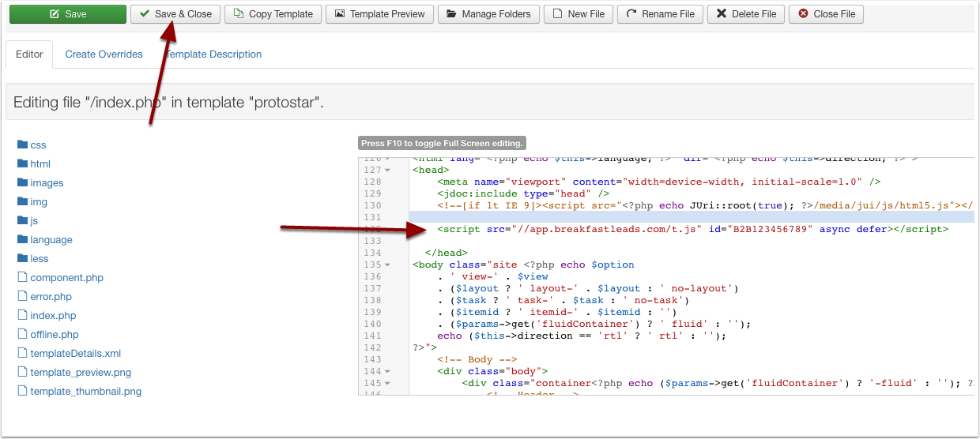Click line number 140 in the gutter
Screen dimensions: 980x439
tap(372, 324)
